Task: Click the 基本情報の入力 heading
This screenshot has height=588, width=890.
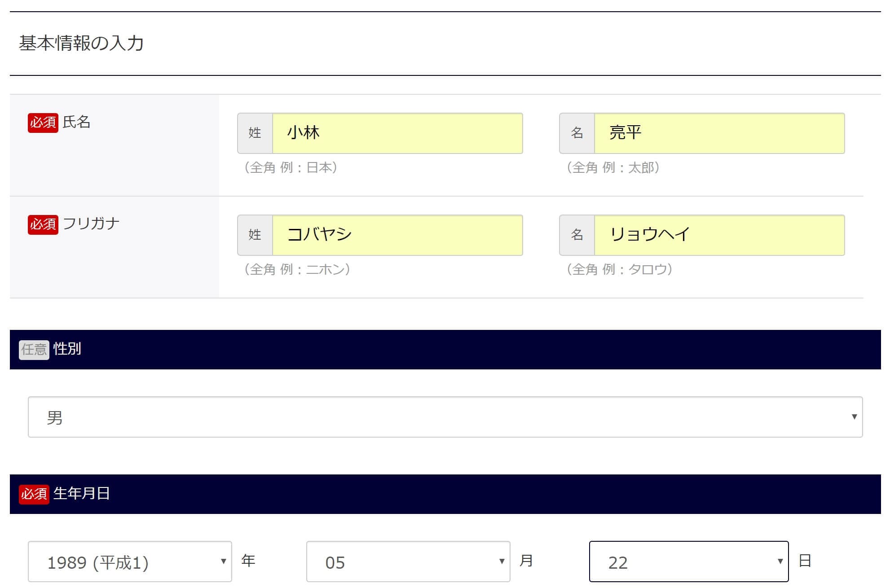Action: tap(81, 44)
